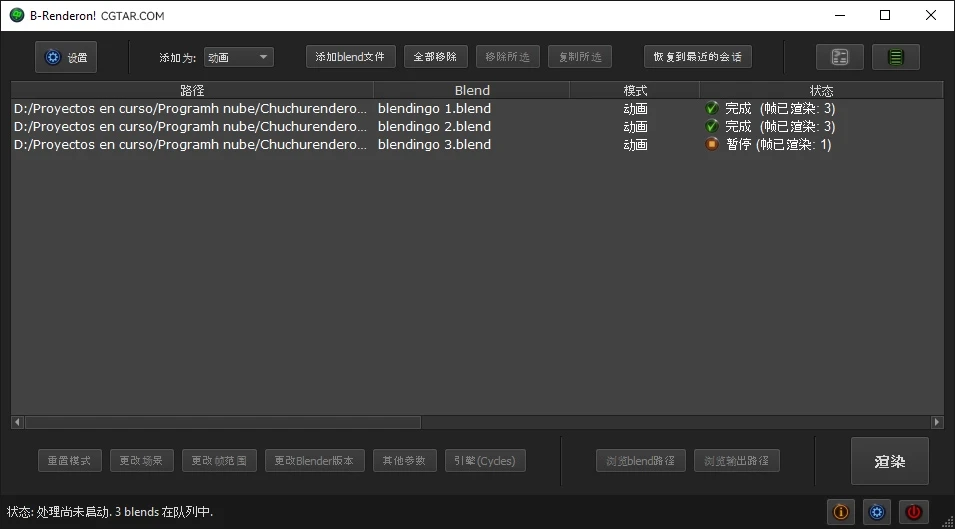Viewport: 955px width, 529px height.
Task: Click the 状态 column header
Action: (821, 90)
